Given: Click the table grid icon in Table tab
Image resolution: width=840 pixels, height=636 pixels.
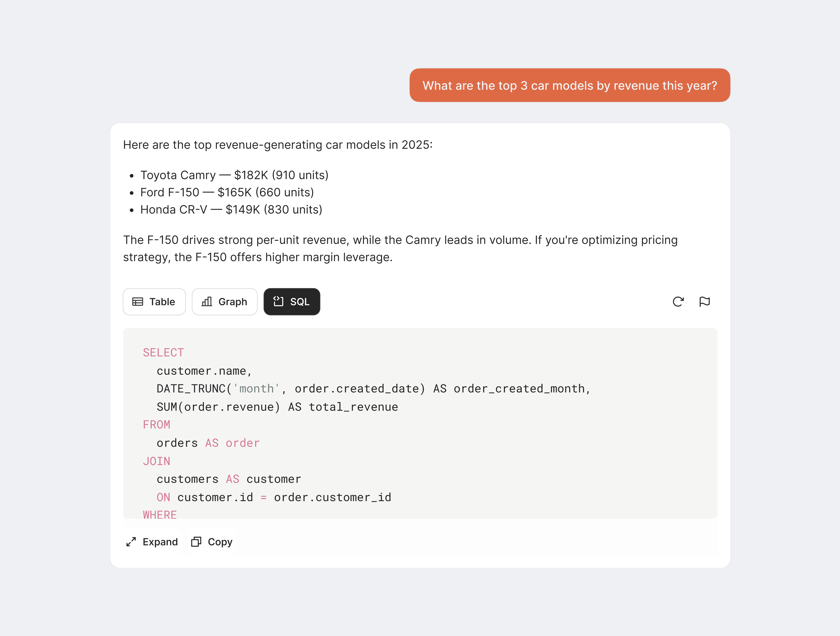Looking at the screenshot, I should pyautogui.click(x=137, y=302).
